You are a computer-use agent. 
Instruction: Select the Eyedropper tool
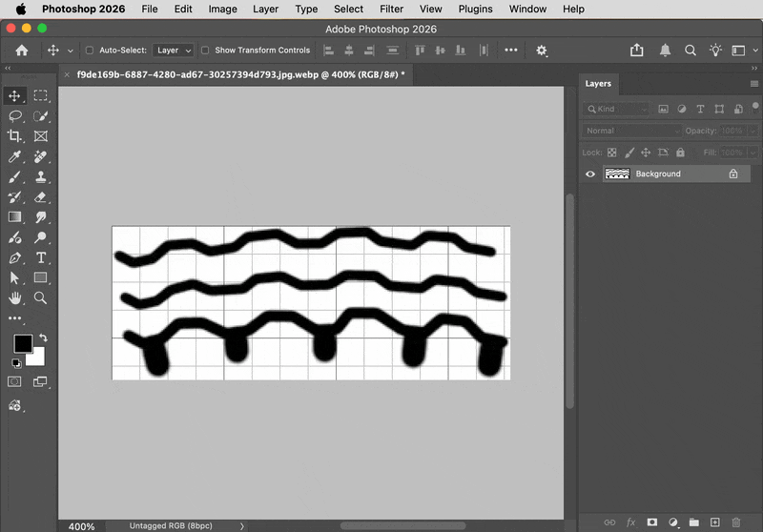point(14,156)
